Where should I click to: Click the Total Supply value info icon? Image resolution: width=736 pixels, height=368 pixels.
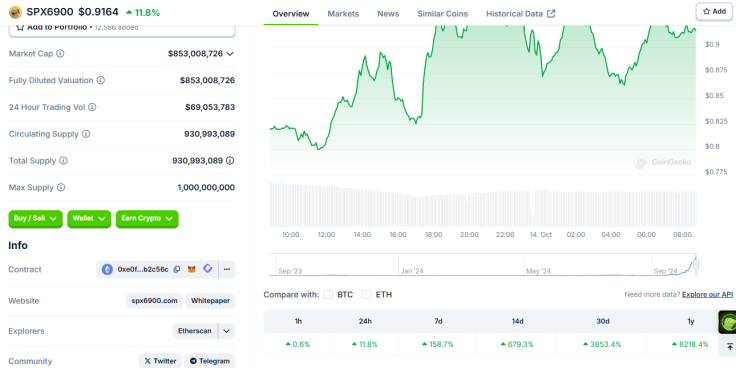pyautogui.click(x=230, y=161)
